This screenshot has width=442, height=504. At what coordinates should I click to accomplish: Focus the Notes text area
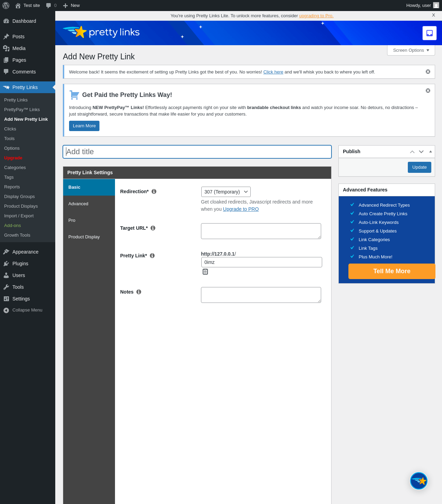click(x=261, y=295)
